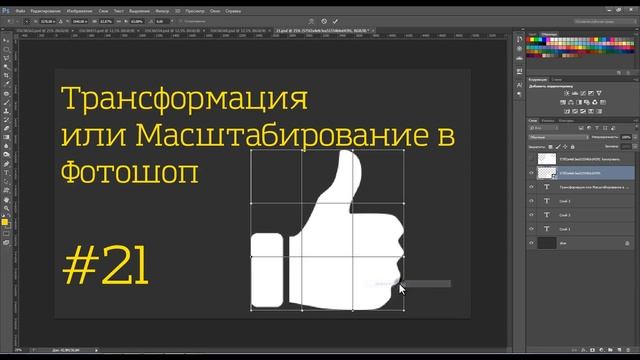Viewport: 640px width, 360px height.
Task: Open the Изображение menu
Action: click(x=79, y=11)
